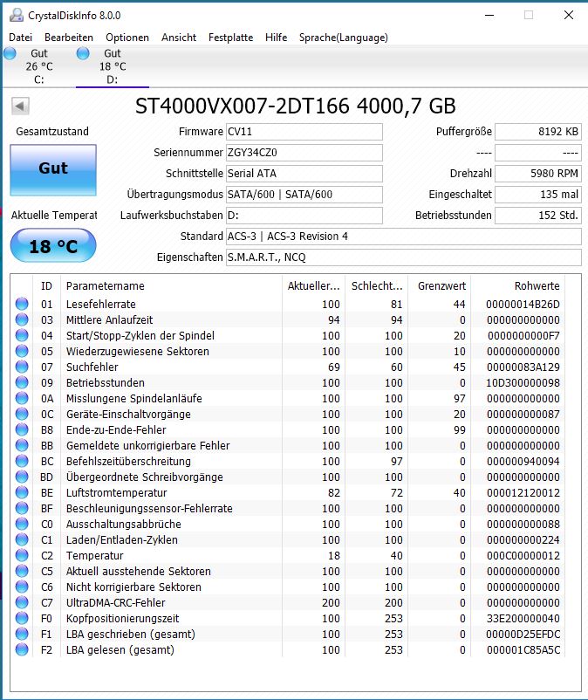Click raw value 10D300000098
The image size is (588, 700).
point(523,382)
